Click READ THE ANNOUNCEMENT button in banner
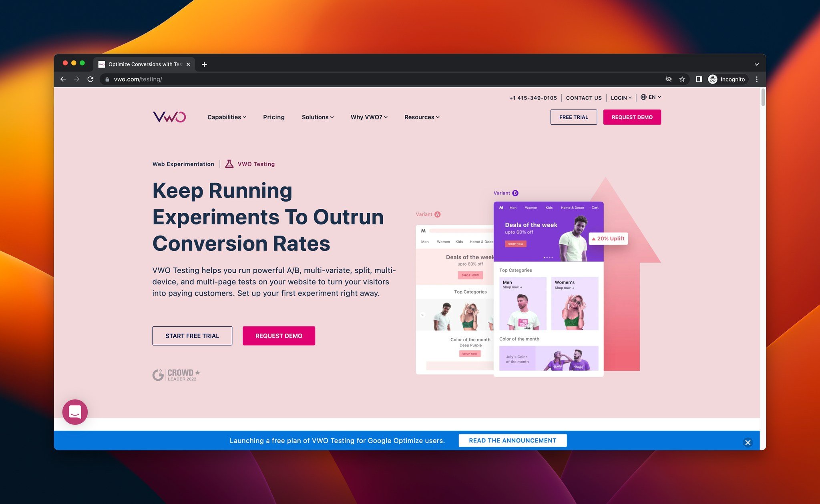The image size is (820, 504). click(x=512, y=440)
